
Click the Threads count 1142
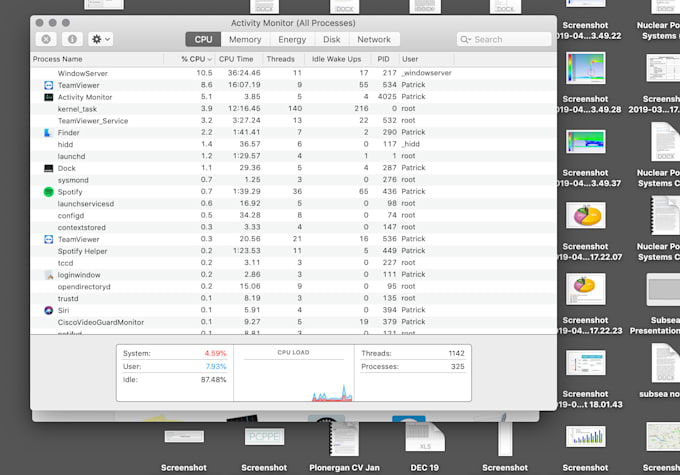(x=456, y=354)
